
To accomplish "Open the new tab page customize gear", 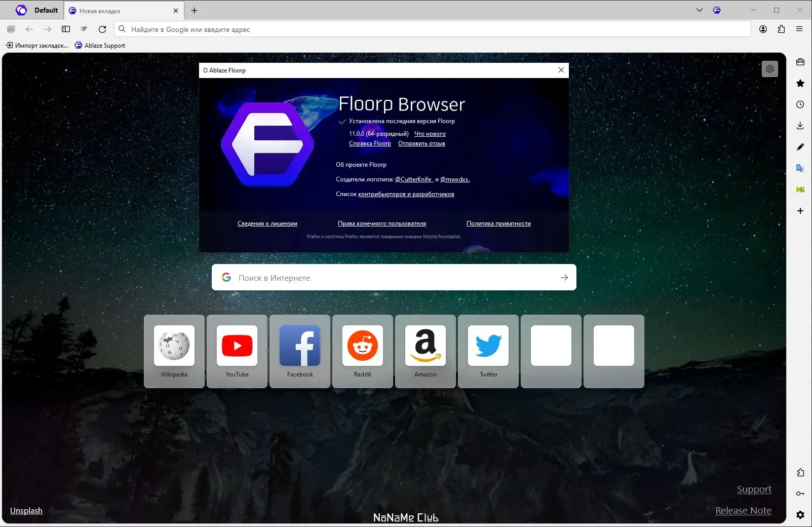I will click(x=770, y=69).
